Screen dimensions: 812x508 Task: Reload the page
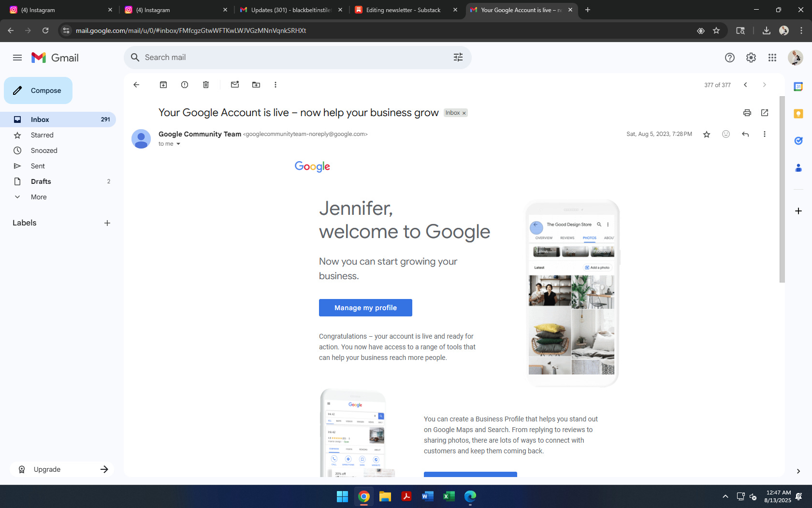[x=45, y=30]
